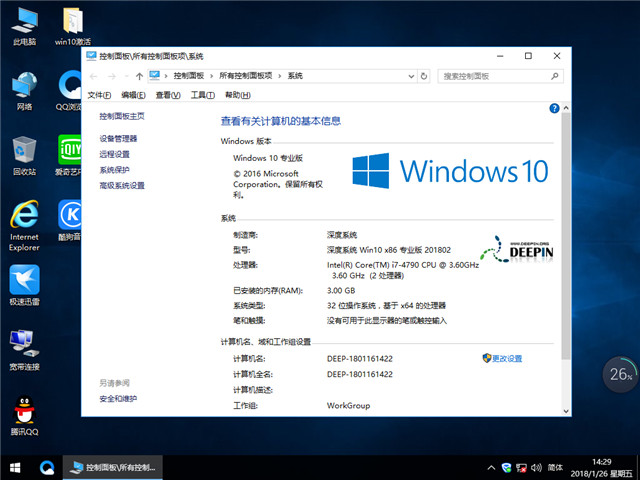
Task: Open the 帮助(H) menu
Action: [238, 95]
